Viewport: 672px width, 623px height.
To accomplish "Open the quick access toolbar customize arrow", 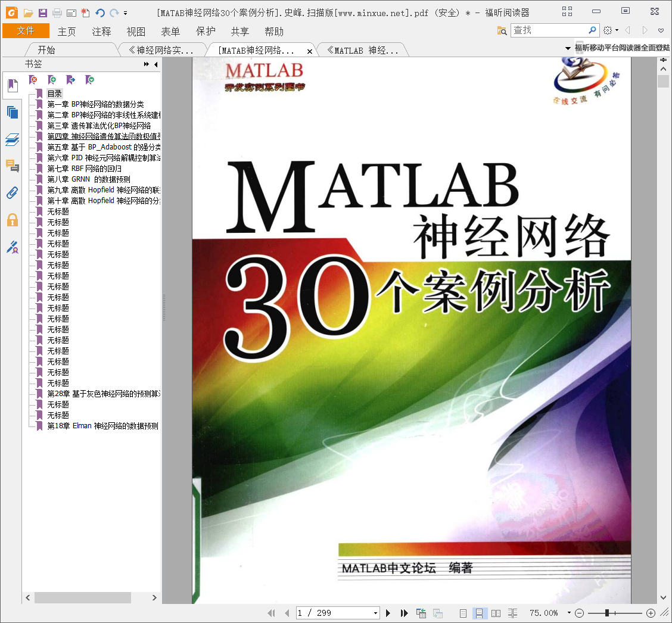I will point(125,13).
